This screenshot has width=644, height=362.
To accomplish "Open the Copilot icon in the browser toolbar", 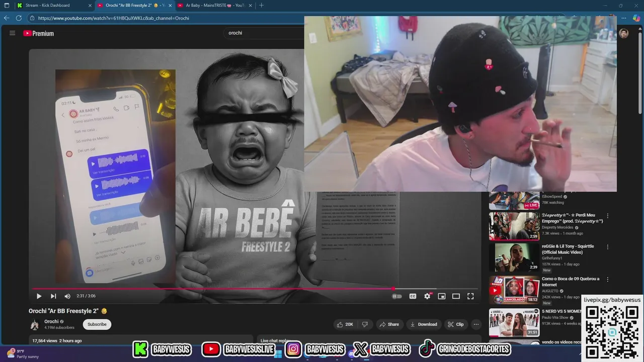I will pyautogui.click(x=636, y=18).
